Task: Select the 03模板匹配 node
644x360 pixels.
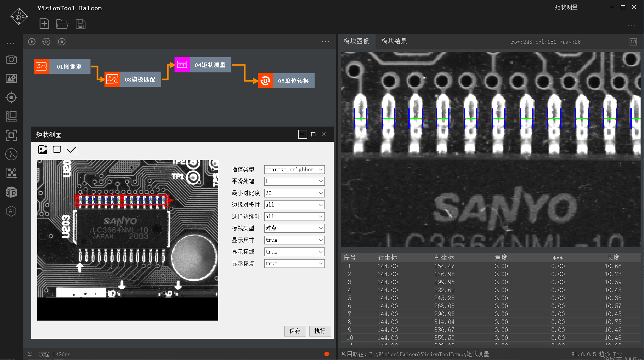Action: tap(133, 79)
